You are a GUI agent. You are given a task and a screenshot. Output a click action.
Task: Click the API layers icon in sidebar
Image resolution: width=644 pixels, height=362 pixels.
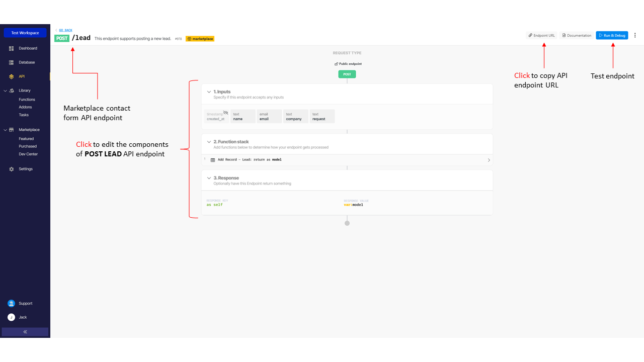pos(11,76)
